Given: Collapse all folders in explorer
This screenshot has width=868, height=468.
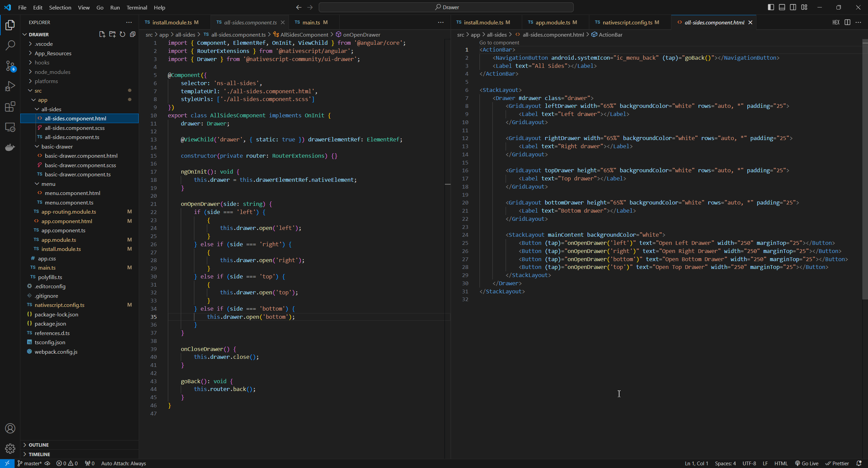Looking at the screenshot, I should point(133,34).
